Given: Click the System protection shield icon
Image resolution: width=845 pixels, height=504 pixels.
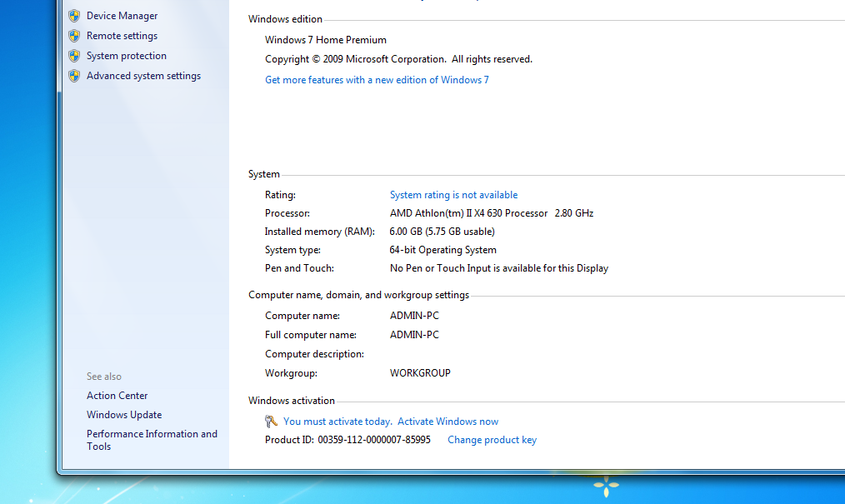Looking at the screenshot, I should click(x=74, y=56).
